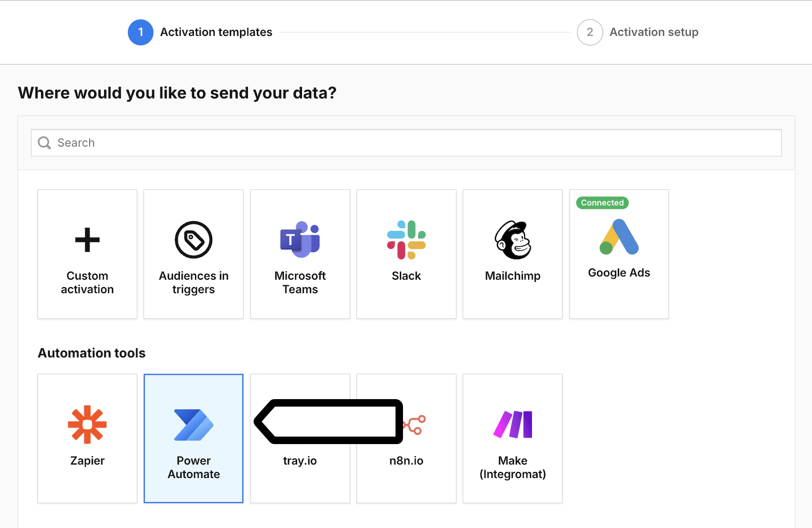Screen dimensions: 812x528
Task: Select the Zapier asterisk logo
Action: coord(87,425)
